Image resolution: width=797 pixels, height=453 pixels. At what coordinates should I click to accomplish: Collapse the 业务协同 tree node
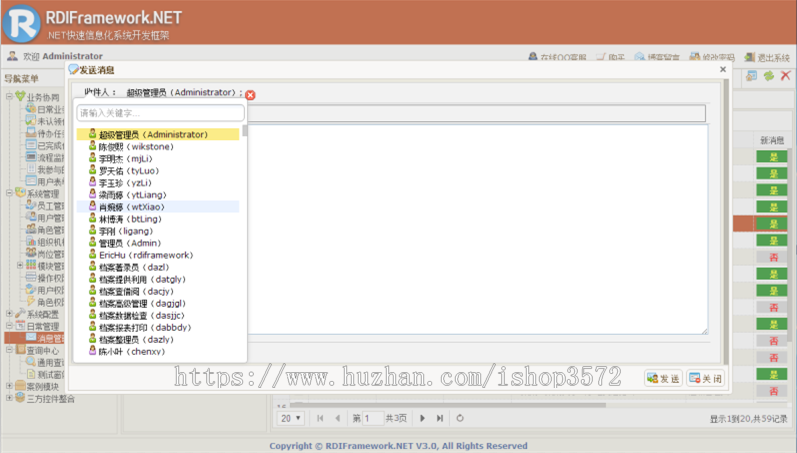click(9, 96)
